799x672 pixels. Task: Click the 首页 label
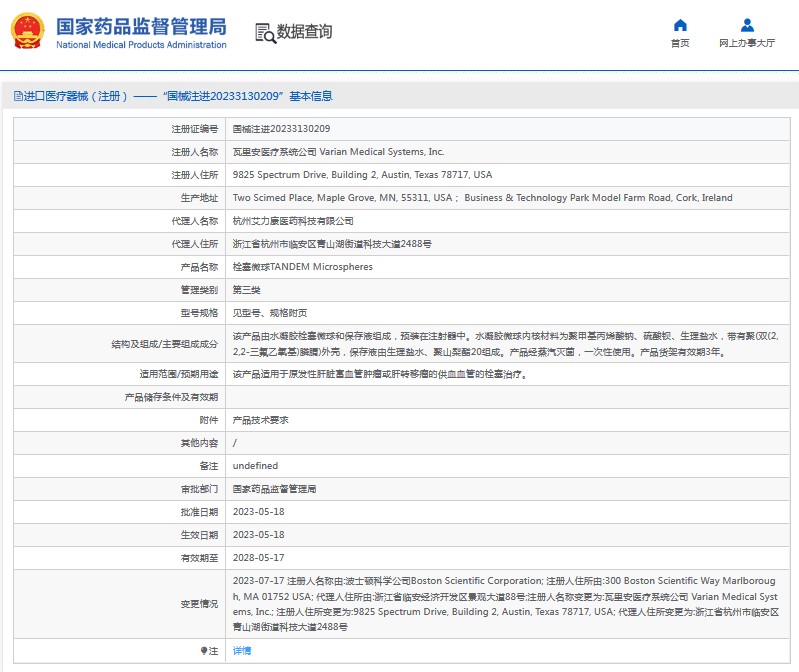680,43
